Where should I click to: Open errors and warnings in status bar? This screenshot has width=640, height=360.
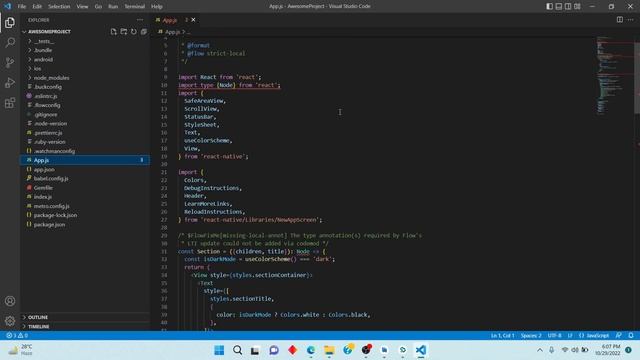pyautogui.click(x=17, y=336)
